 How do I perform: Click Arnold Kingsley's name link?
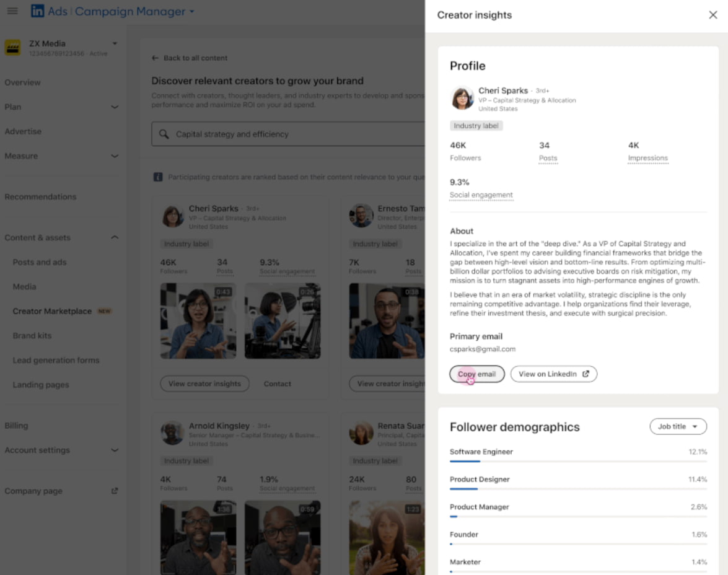pos(219,426)
